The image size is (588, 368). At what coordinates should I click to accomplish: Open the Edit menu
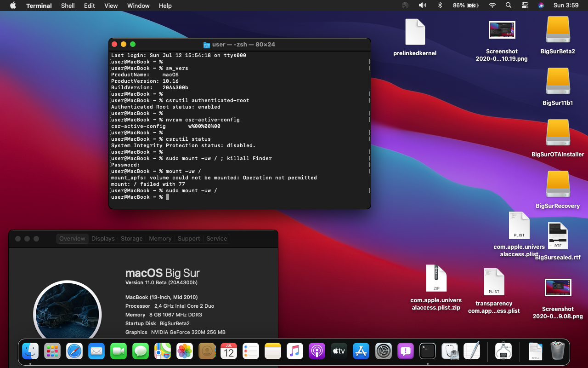(90, 6)
